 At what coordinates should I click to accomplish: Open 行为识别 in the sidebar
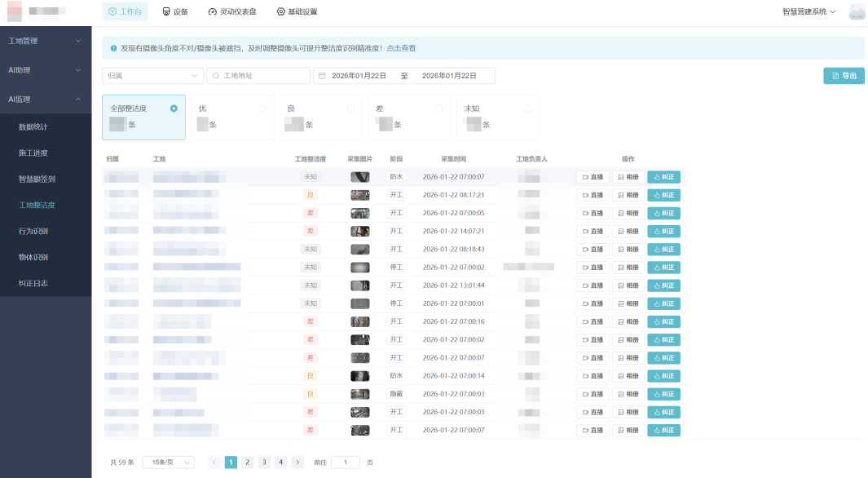(x=33, y=231)
